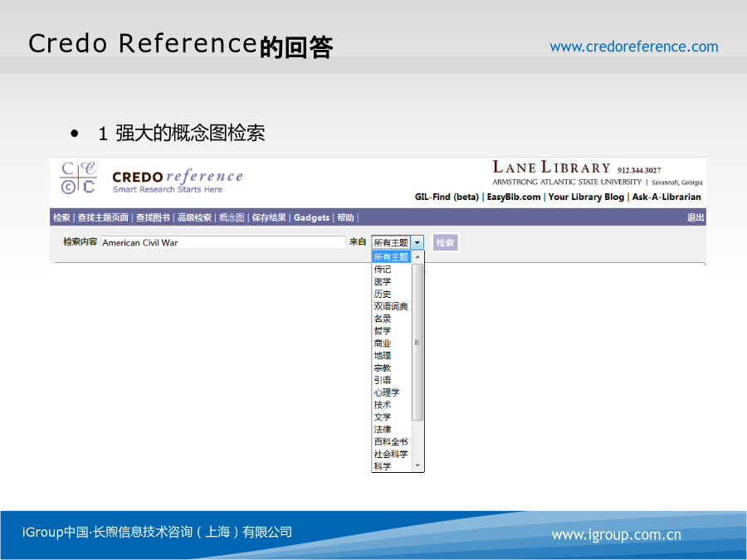Choose 百科全书 from subject list
Image resolution: width=747 pixels, height=560 pixels.
(x=391, y=442)
